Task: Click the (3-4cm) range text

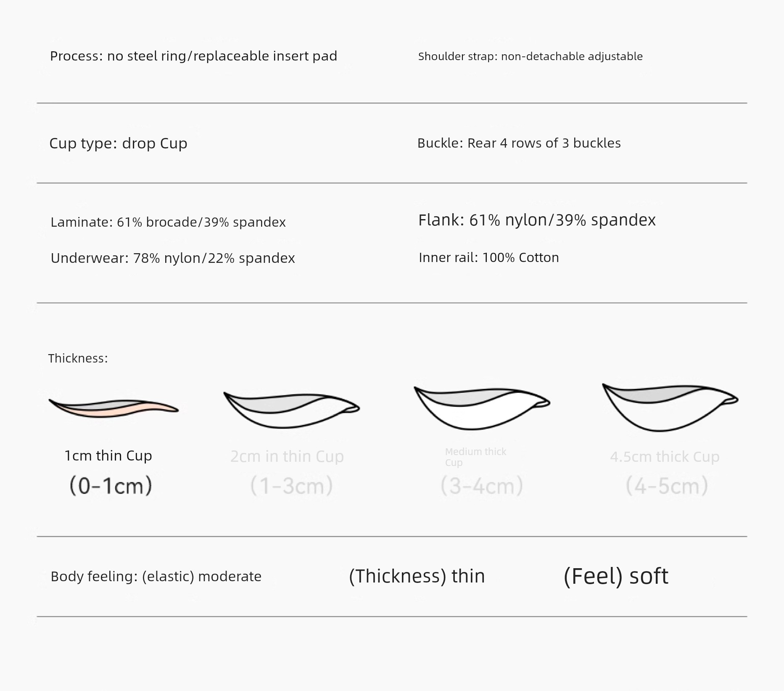Action: point(482,486)
